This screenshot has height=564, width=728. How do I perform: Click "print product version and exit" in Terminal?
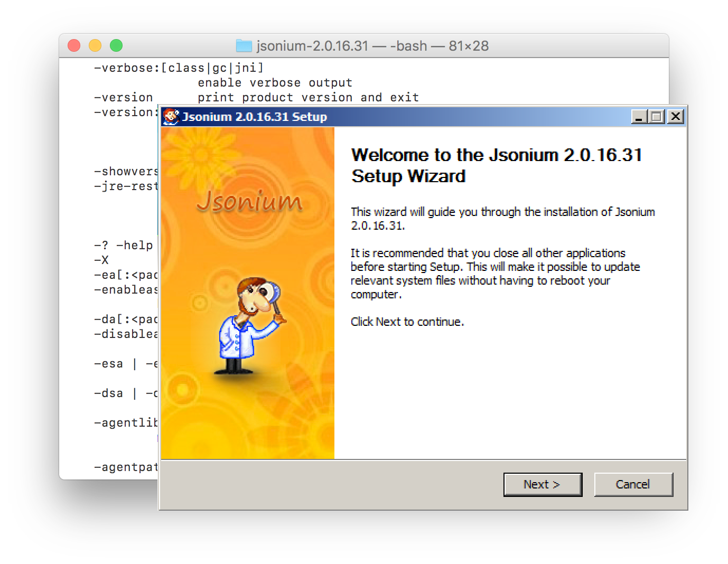coord(308,97)
